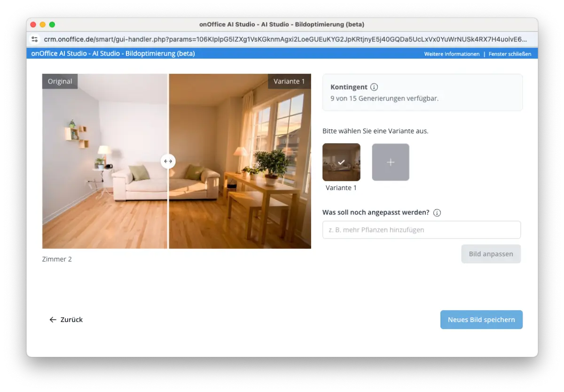Open Weitere Informationen link
The height and width of the screenshot is (392, 564).
point(452,54)
